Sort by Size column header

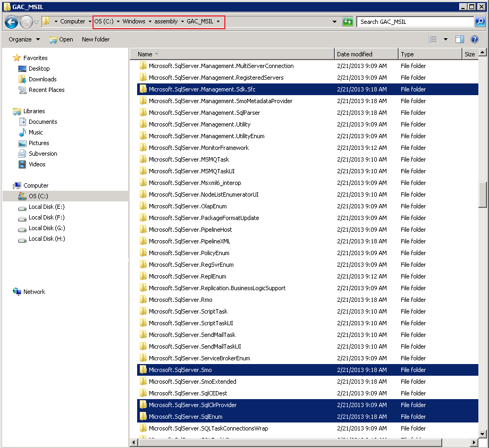[470, 54]
